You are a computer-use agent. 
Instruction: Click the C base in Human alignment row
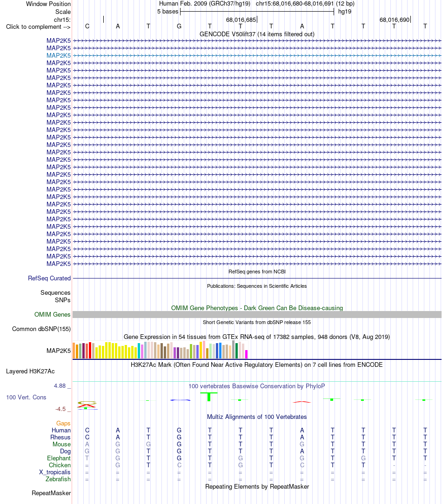[x=87, y=431]
